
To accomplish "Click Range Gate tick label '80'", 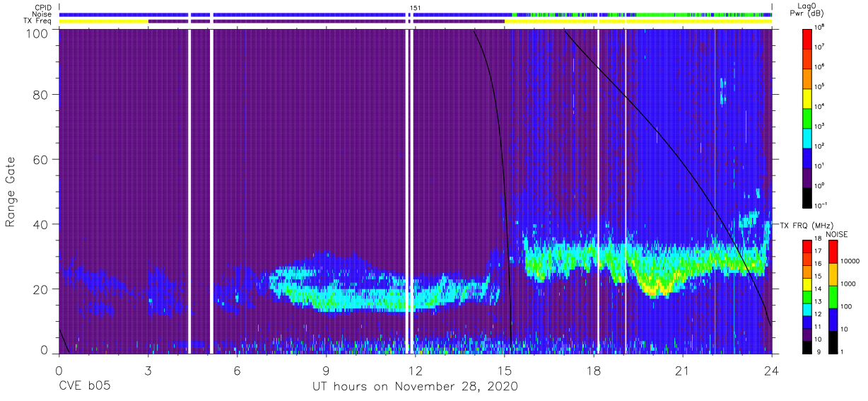I will (x=41, y=95).
